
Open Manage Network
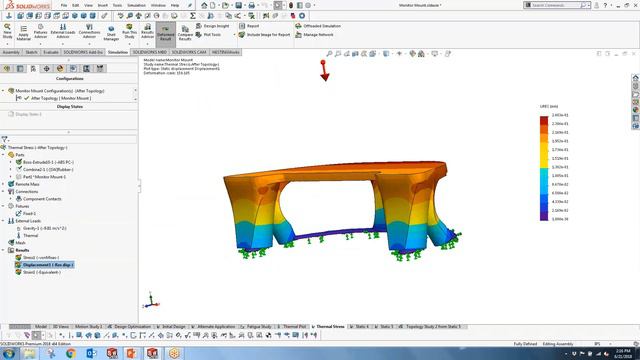click(x=314, y=35)
